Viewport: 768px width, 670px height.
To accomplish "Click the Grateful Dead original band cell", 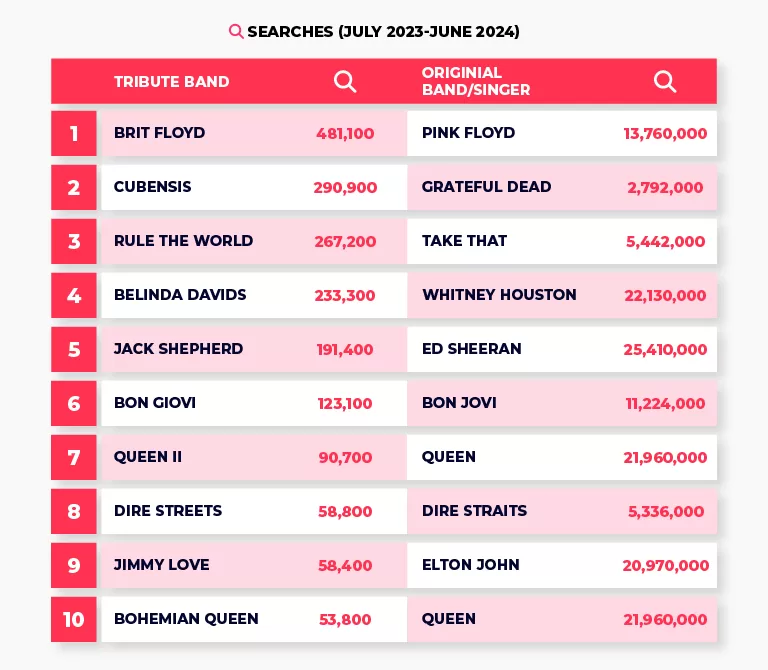I will tap(487, 187).
